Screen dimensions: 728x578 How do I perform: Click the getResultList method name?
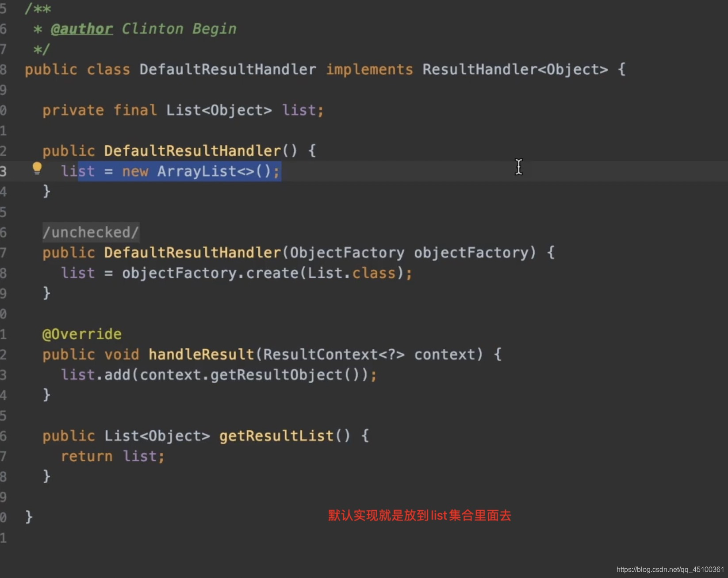tap(276, 436)
